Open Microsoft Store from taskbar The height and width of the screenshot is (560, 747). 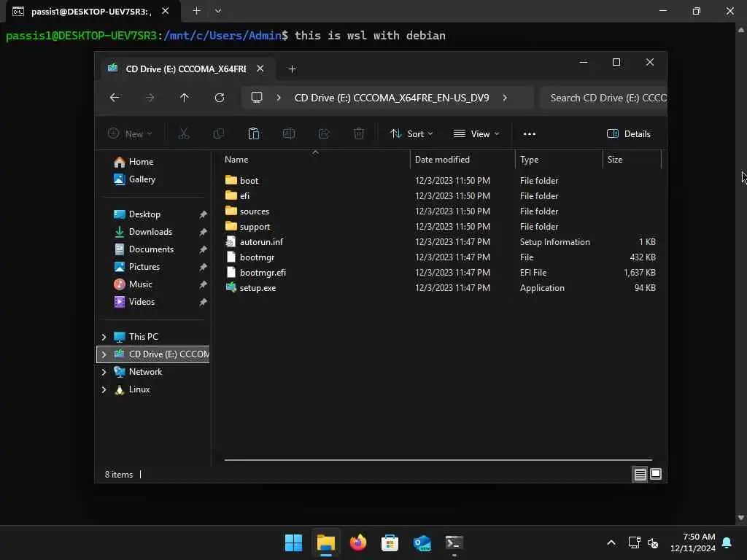[390, 542]
